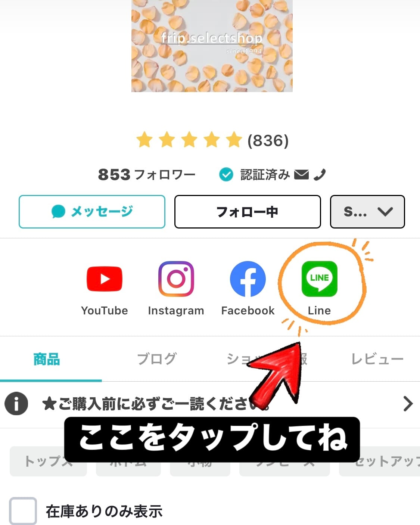Image resolution: width=420 pixels, height=525 pixels.
Task: Open the YouTube social link icon
Action: (105, 279)
